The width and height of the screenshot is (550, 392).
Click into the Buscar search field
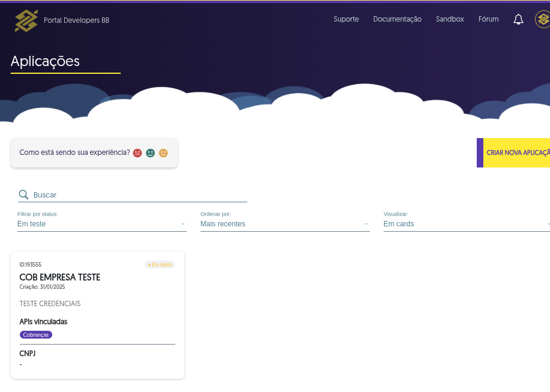[x=138, y=195]
